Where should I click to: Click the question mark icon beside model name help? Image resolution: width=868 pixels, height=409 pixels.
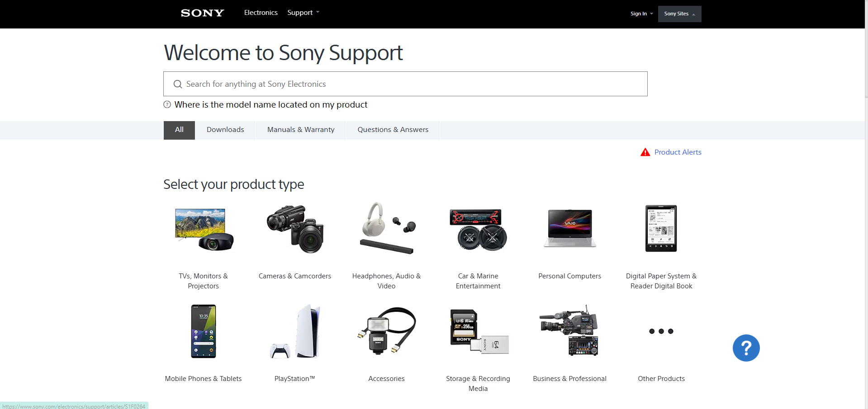[x=167, y=104]
